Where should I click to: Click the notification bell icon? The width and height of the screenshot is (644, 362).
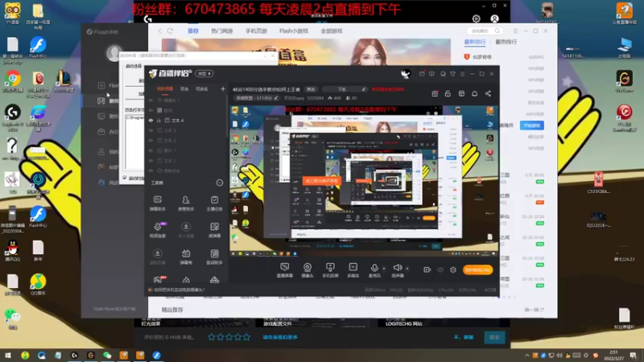474,93
